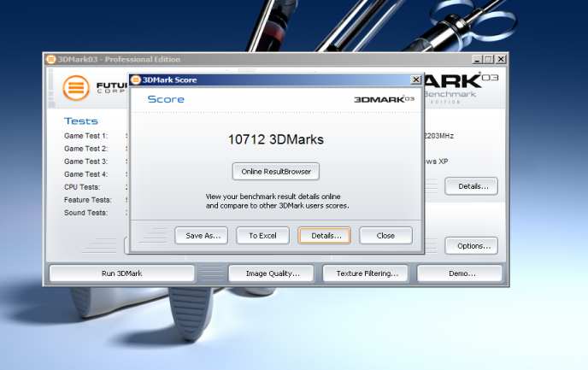Click the Game Test 4 label
588x370 pixels.
85,174
